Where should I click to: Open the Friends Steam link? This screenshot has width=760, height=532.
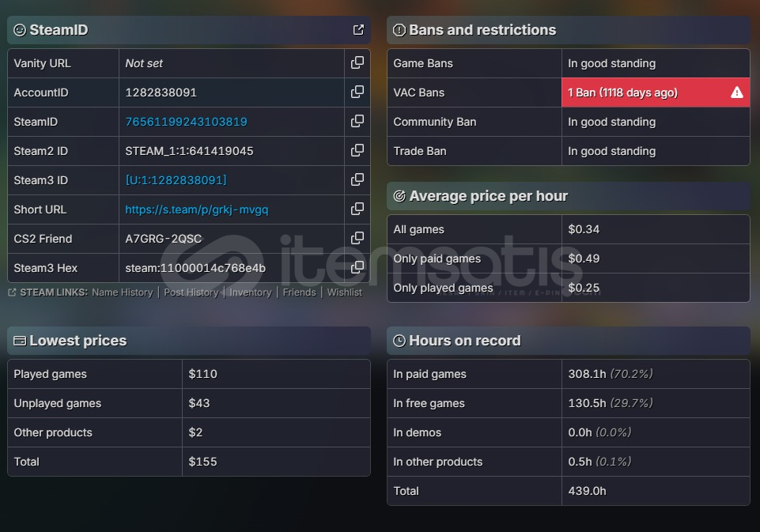[x=299, y=292]
